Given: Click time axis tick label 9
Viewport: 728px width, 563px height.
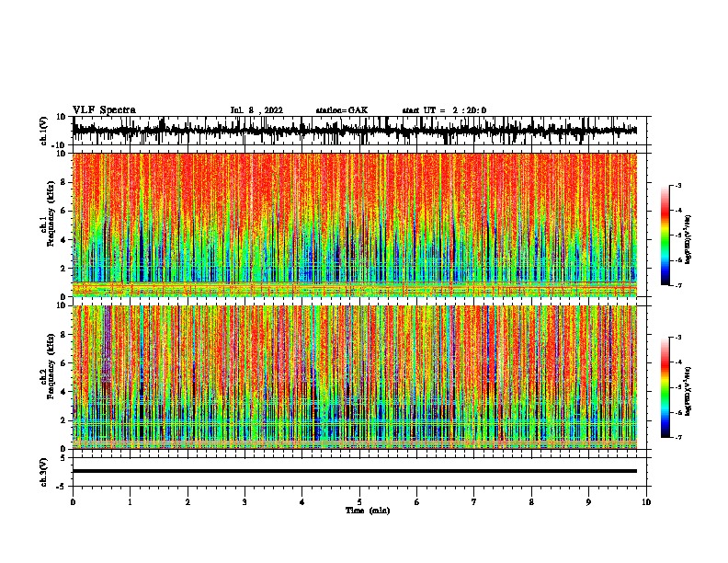Looking at the screenshot, I should (x=588, y=502).
